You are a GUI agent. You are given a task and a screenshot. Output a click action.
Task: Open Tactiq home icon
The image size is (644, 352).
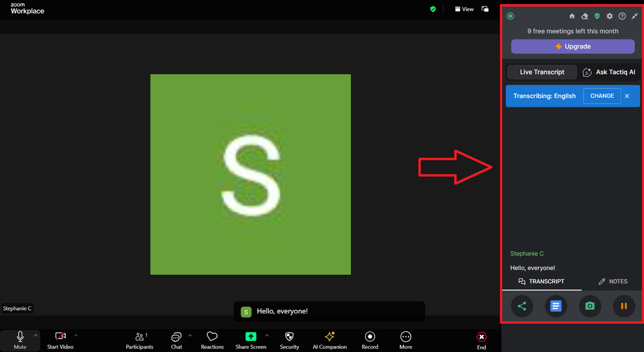pos(572,16)
